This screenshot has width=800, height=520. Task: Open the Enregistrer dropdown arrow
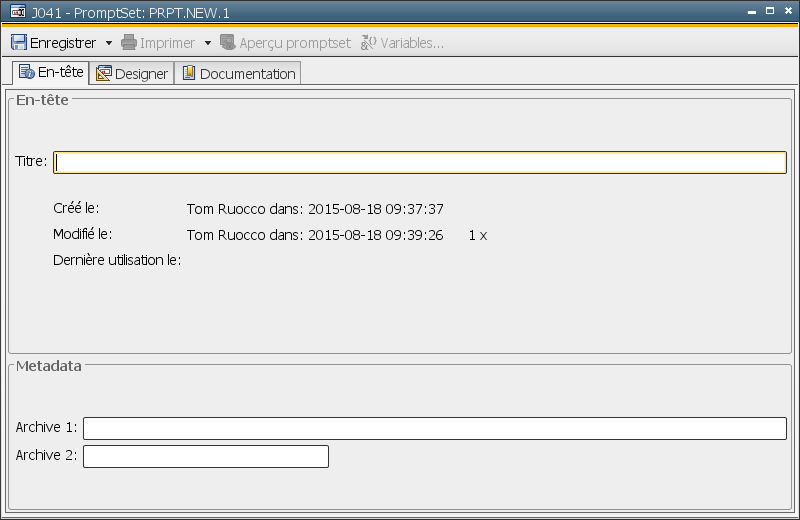coord(109,43)
